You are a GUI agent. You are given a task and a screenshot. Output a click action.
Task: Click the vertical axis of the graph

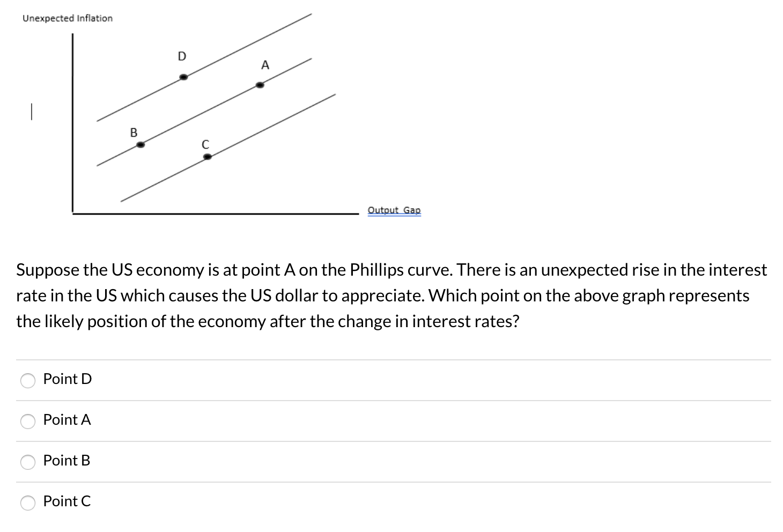click(x=72, y=123)
